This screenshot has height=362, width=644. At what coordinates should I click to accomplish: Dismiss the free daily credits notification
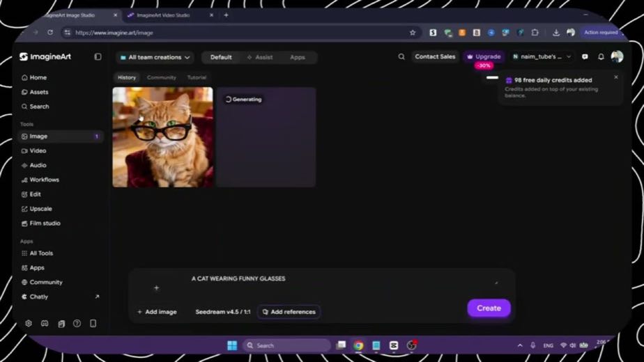616,77
